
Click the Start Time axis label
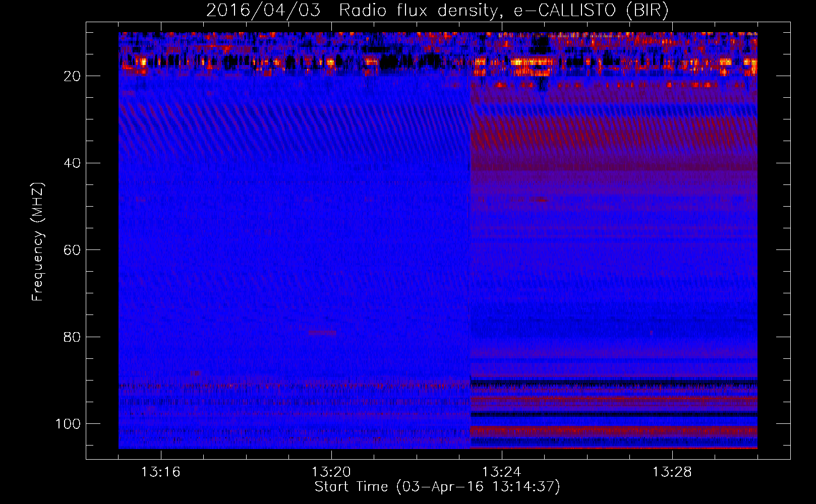click(437, 487)
